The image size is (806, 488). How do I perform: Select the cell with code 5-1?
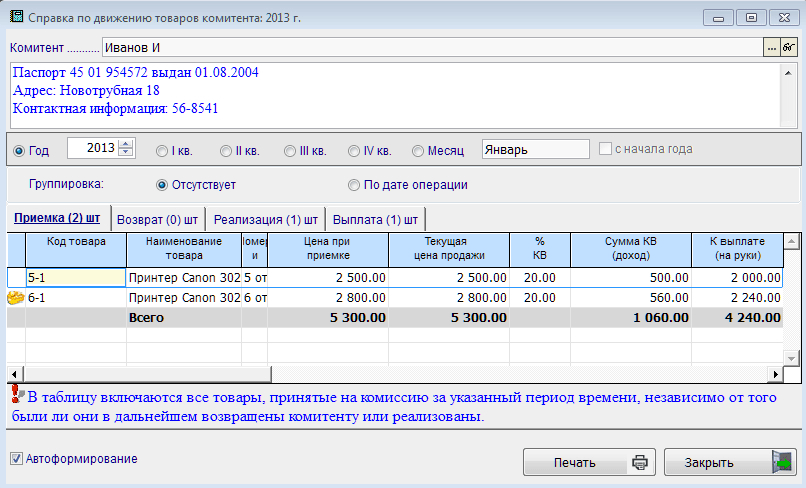76,278
